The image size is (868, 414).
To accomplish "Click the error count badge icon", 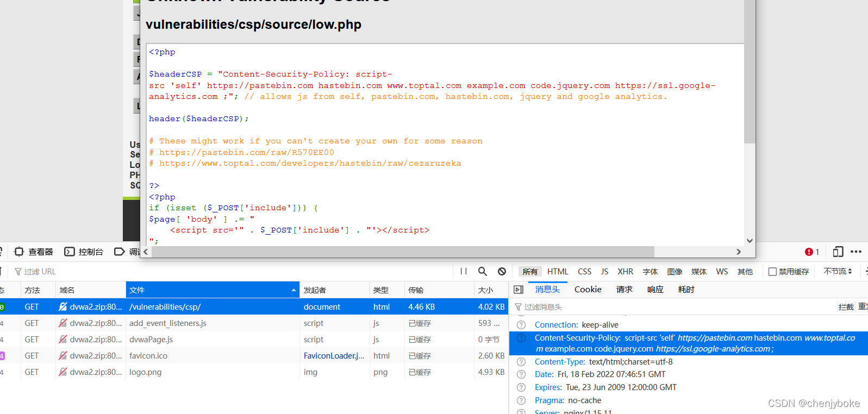I will click(x=809, y=252).
